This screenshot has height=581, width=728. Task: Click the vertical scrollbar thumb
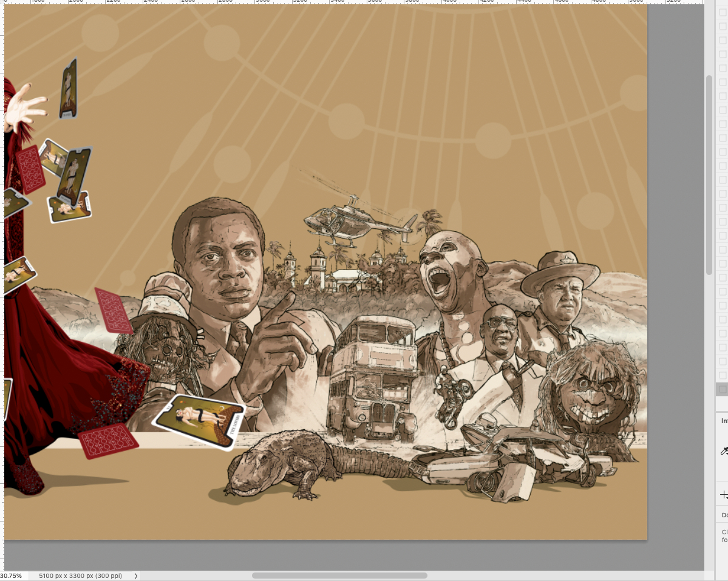point(709,175)
